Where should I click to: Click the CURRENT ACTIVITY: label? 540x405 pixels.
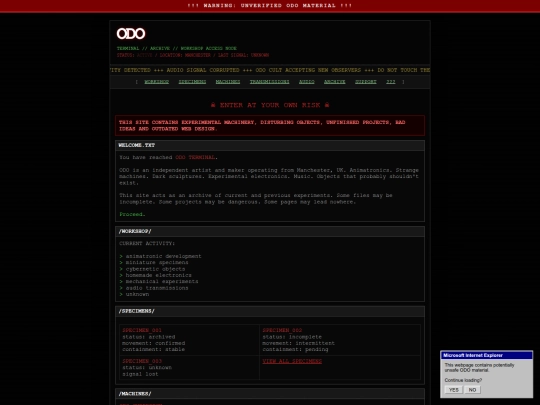coord(147,243)
